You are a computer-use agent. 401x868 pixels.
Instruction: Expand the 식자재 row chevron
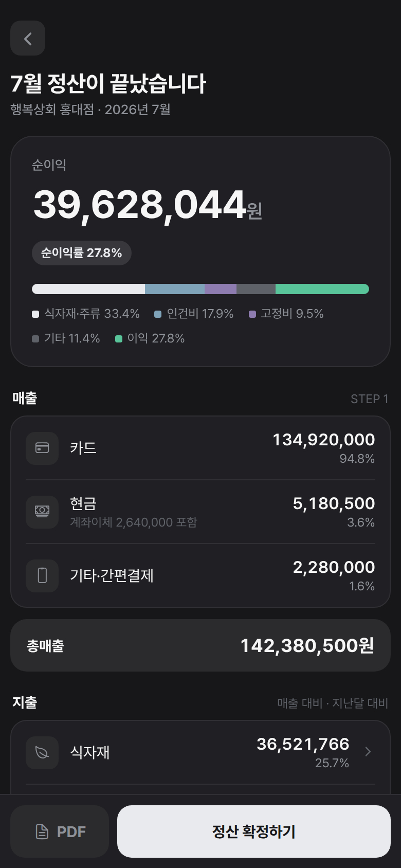[x=368, y=752]
